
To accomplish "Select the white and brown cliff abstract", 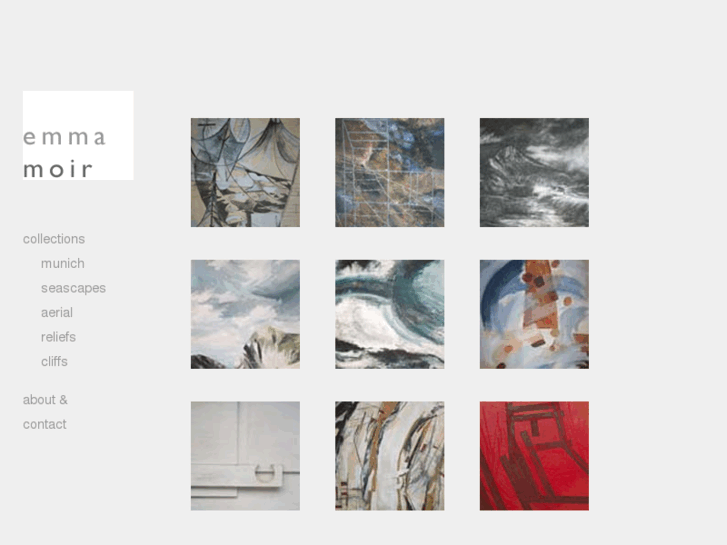I will [389, 456].
